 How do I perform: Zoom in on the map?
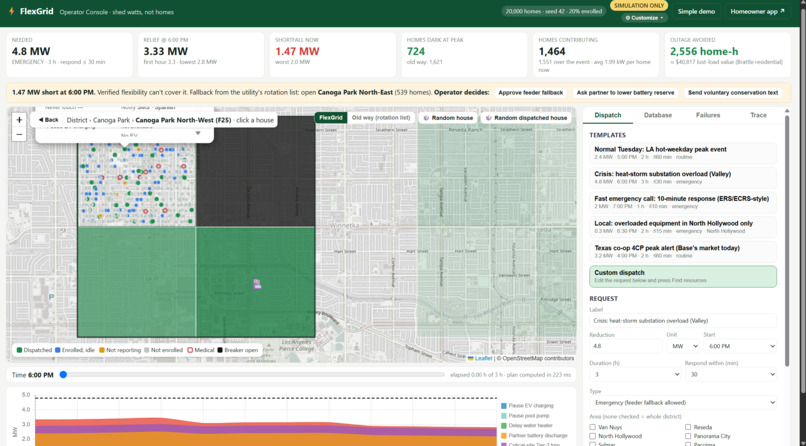[19, 120]
